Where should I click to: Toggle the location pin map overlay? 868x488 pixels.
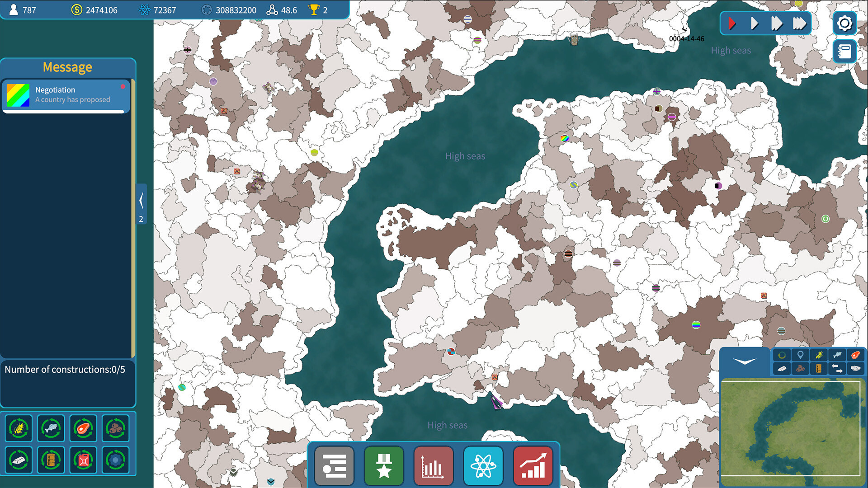(800, 355)
